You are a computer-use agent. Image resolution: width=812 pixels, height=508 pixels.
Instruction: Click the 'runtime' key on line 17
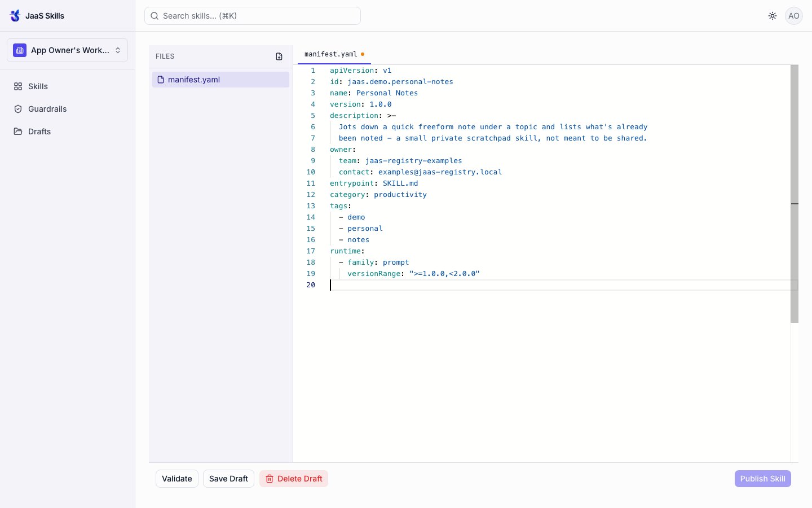pyautogui.click(x=345, y=251)
